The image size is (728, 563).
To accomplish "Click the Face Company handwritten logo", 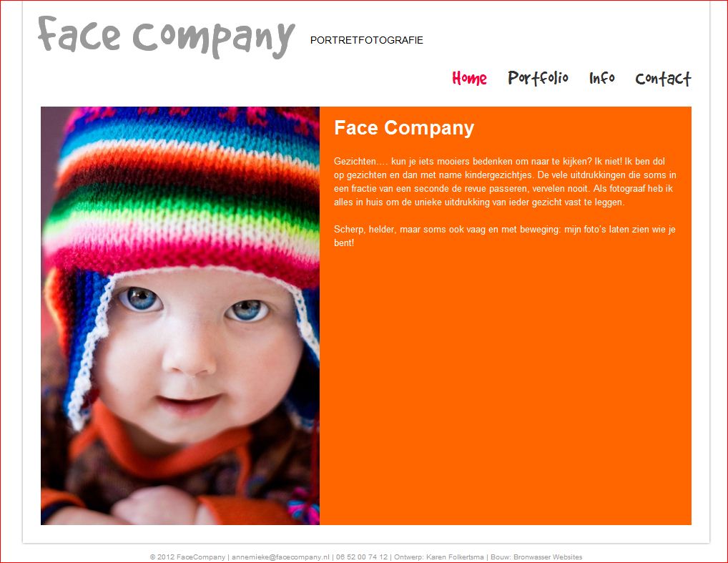I will pyautogui.click(x=166, y=37).
